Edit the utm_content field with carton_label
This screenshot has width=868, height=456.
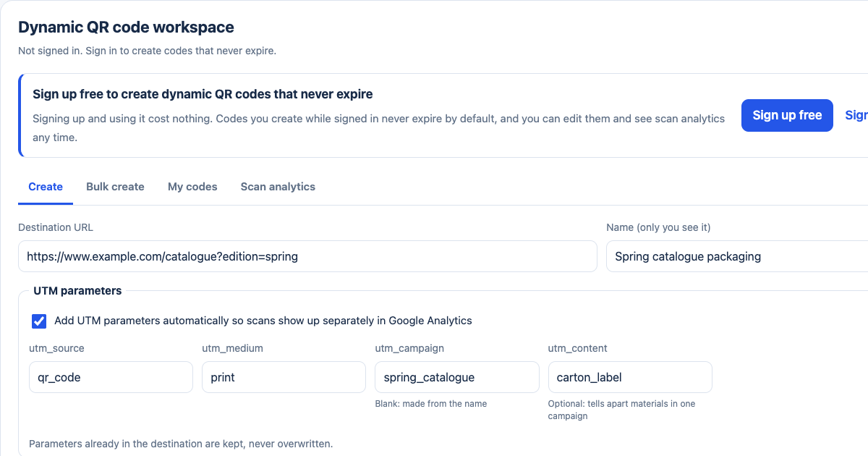coord(630,377)
